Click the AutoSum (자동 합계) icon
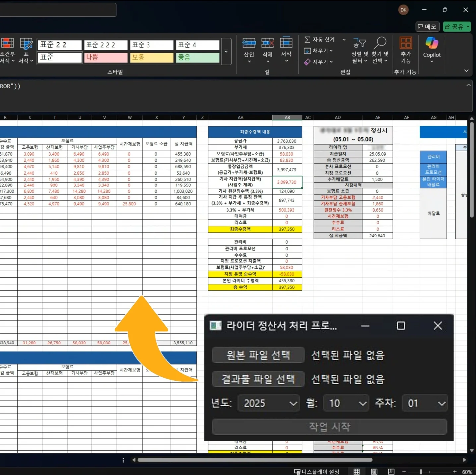Screen dimensions: 476x475 307,40
